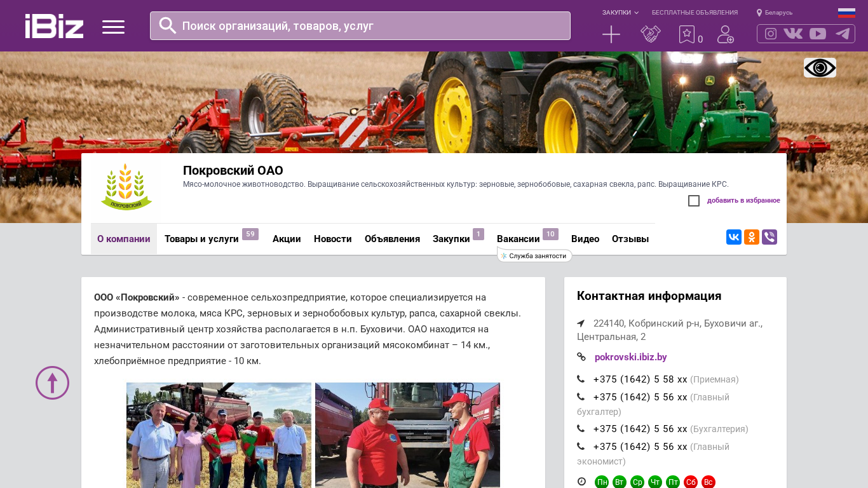Click the Monday (Пн) day indicator

(x=602, y=482)
